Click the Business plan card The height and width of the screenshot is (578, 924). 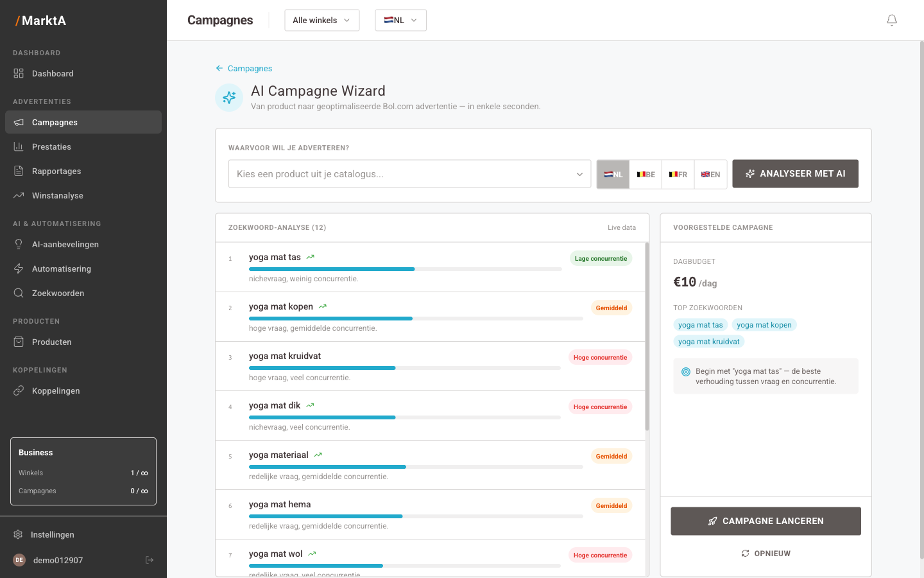coord(83,471)
